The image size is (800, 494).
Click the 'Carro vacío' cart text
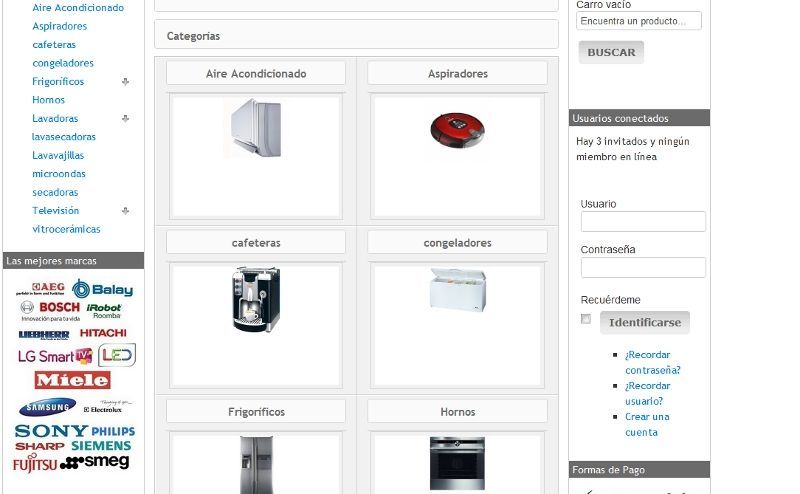point(604,5)
